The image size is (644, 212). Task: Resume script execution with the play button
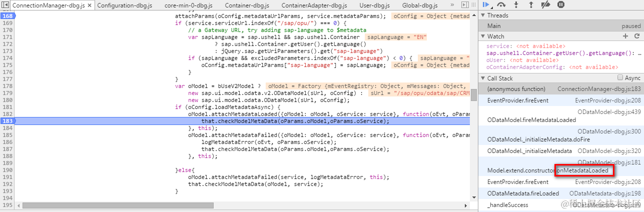coord(487,4)
